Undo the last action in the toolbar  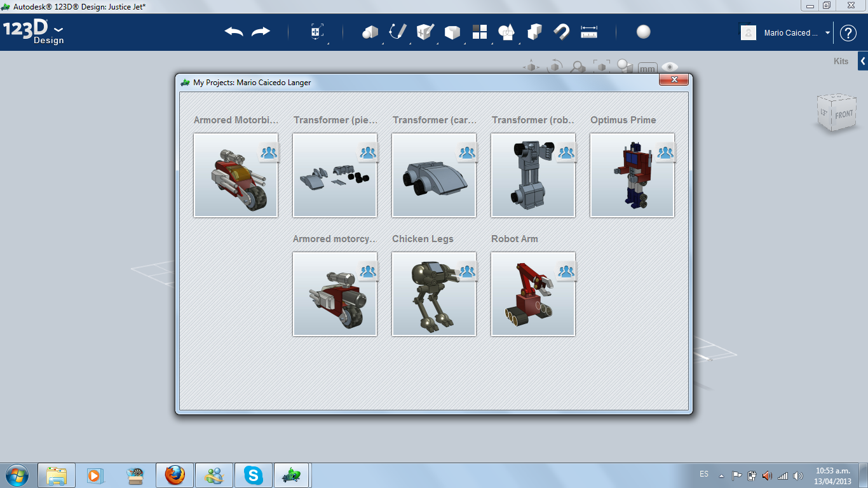coord(234,32)
